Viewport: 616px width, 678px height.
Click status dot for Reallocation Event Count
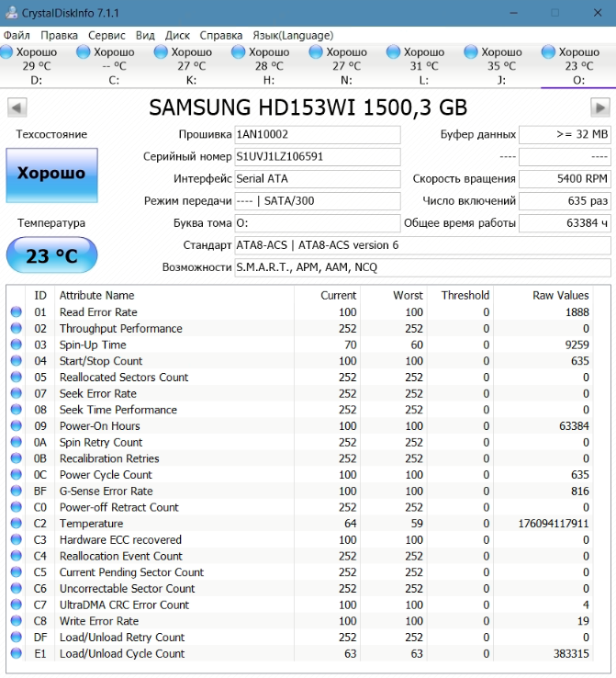click(17, 556)
